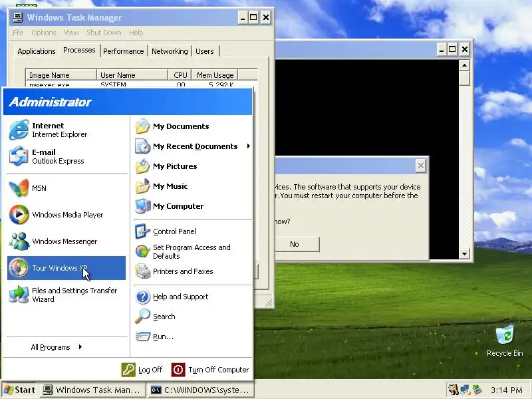Sort processes by Image Name column
This screenshot has height=399, width=532.
pyautogui.click(x=61, y=75)
